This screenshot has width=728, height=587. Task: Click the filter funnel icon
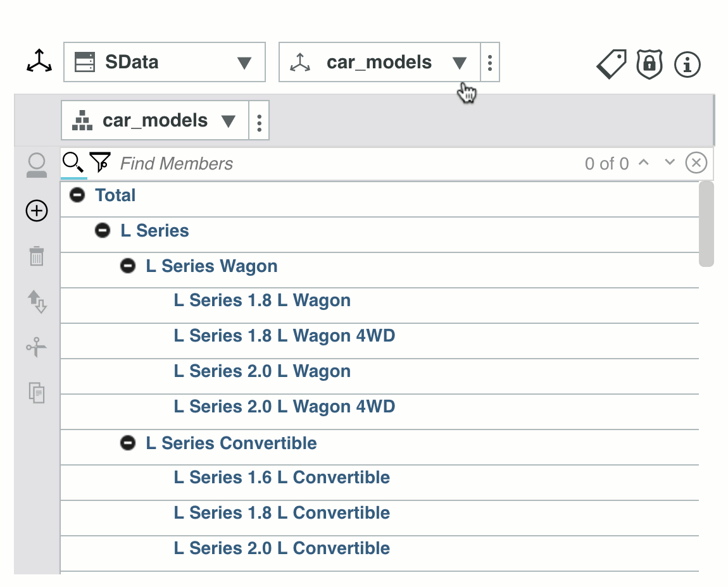tap(100, 163)
